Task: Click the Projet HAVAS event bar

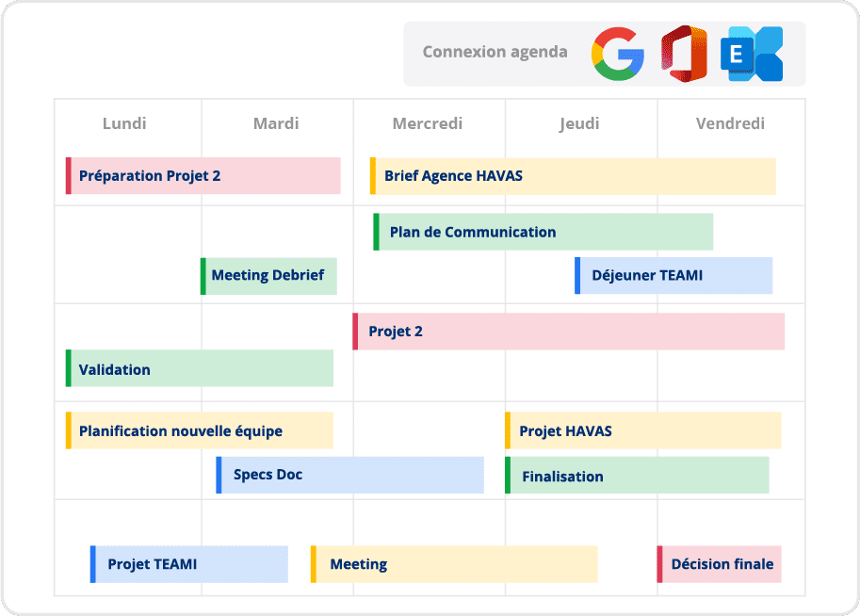Action: (x=643, y=431)
